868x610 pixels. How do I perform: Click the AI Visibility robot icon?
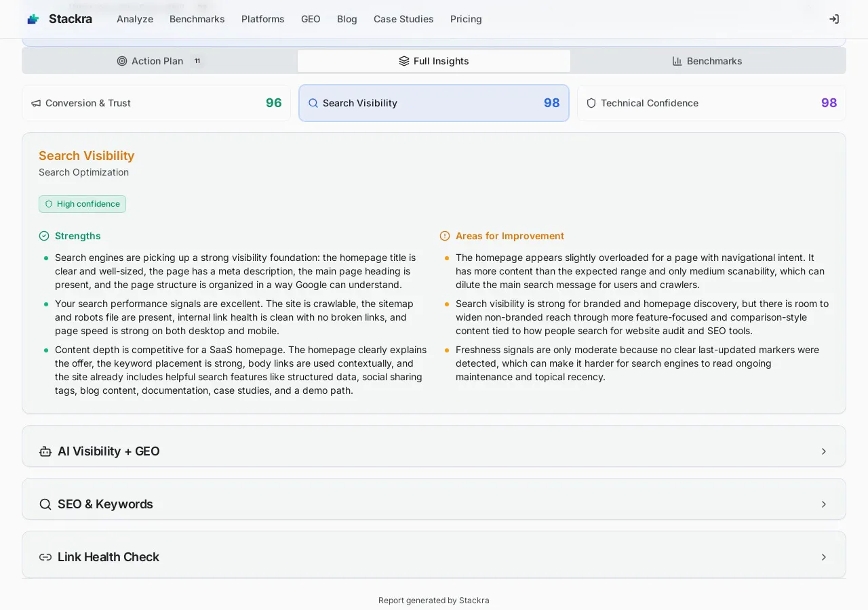[x=45, y=451]
